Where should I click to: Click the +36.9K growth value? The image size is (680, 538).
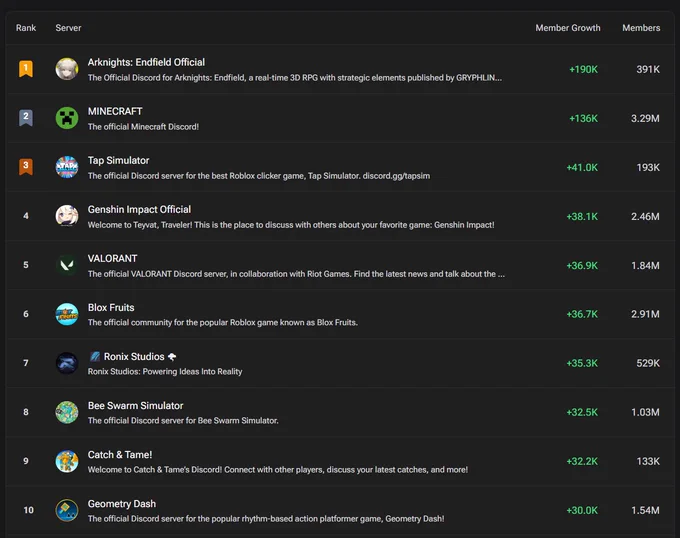(582, 265)
